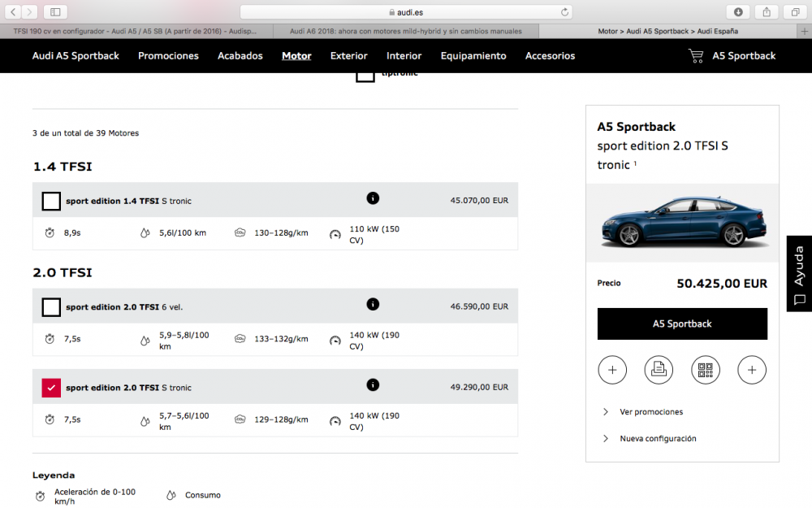Click the fuel drop icon beside 5,6l/100 km
Screen dimensions: 812x508
tap(145, 233)
